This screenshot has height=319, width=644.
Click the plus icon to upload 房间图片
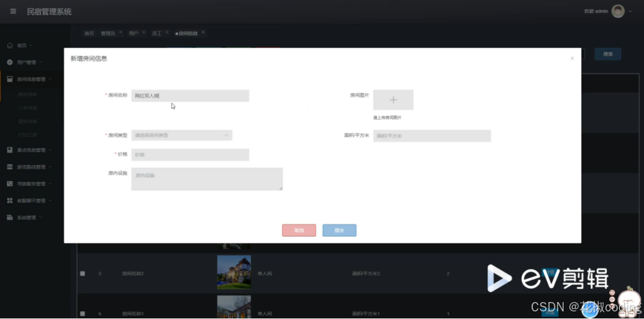click(x=393, y=100)
